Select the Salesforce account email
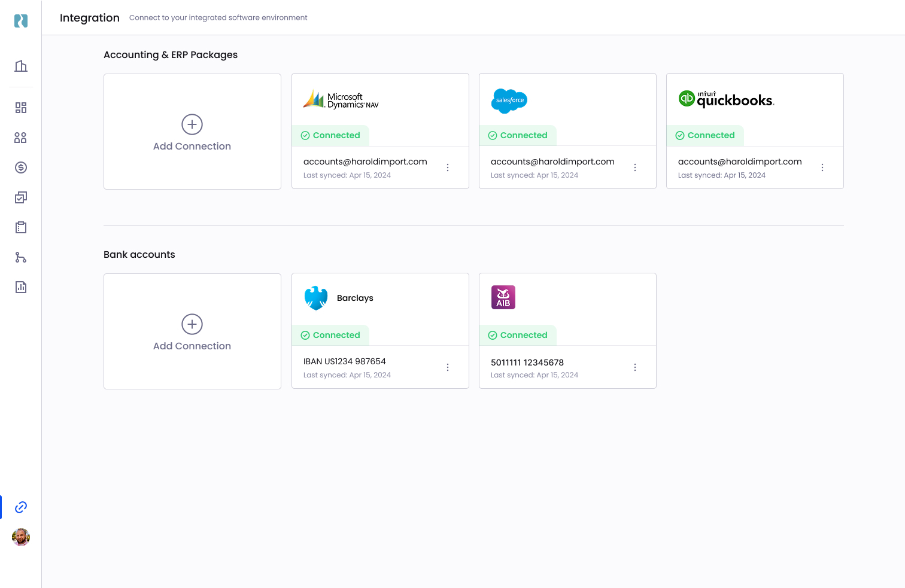905x588 pixels. tap(552, 162)
